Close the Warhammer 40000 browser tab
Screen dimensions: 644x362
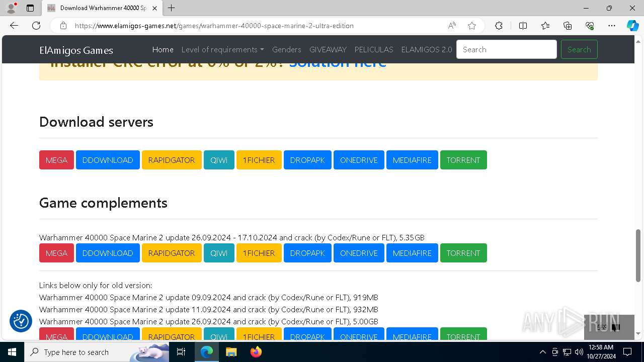point(155,8)
